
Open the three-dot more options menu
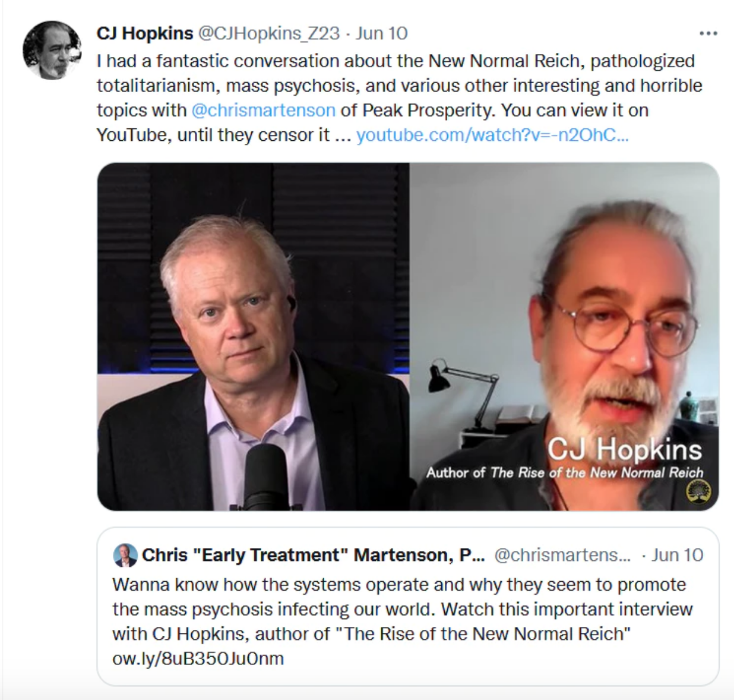coord(708,33)
